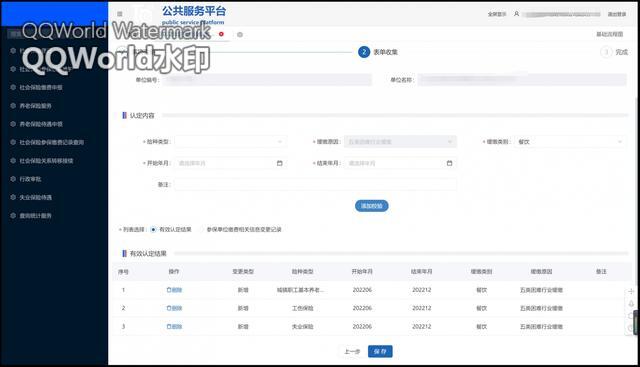Screen dimensions: 640x367
Task: Click the icon beside 失业保险待遇 in sidebar
Action: click(x=13, y=197)
